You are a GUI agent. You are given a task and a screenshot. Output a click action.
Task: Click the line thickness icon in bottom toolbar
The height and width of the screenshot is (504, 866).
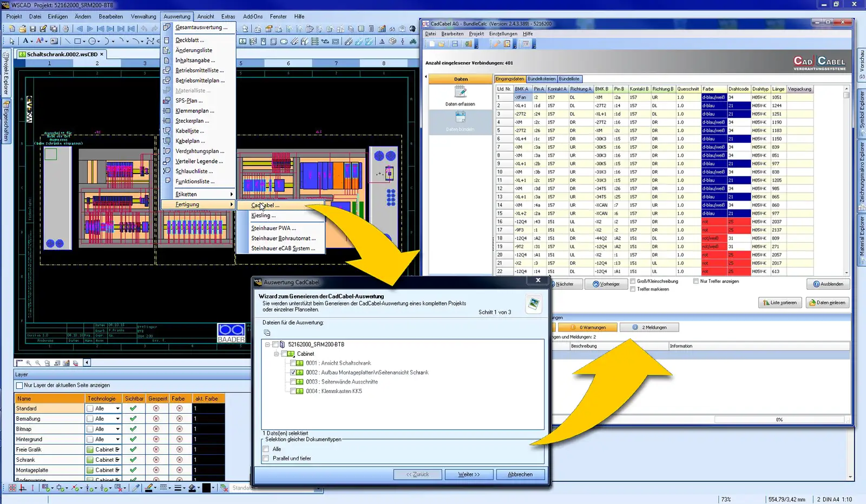click(x=178, y=488)
